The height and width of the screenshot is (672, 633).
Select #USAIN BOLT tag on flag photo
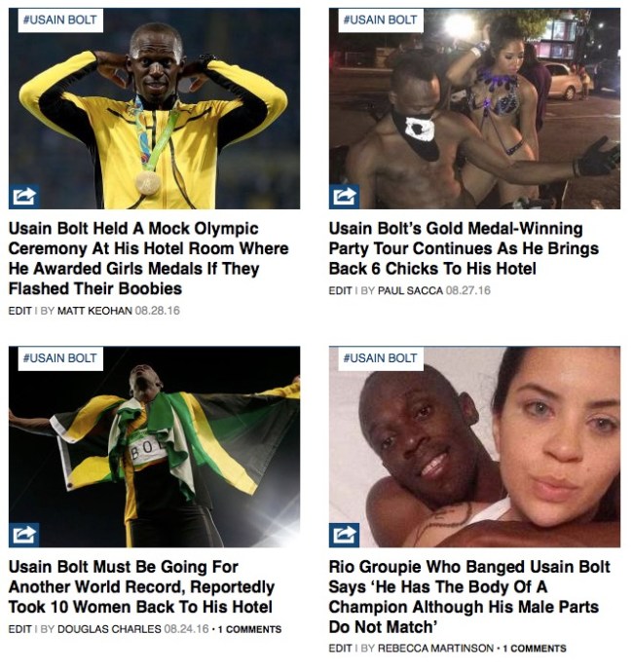tap(60, 358)
